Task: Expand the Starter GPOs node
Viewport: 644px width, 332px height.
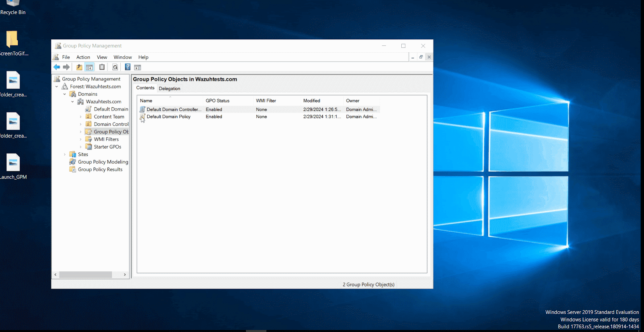Action: click(80, 147)
